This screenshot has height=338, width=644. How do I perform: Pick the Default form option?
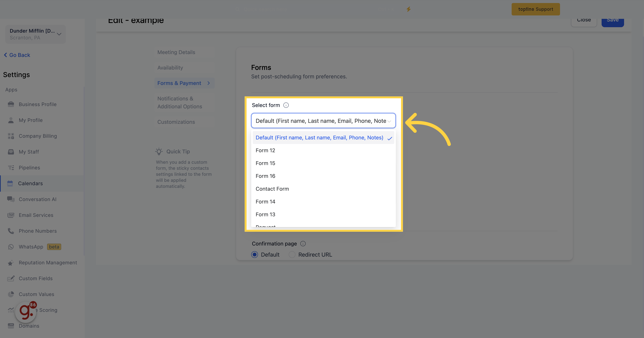(x=323, y=138)
